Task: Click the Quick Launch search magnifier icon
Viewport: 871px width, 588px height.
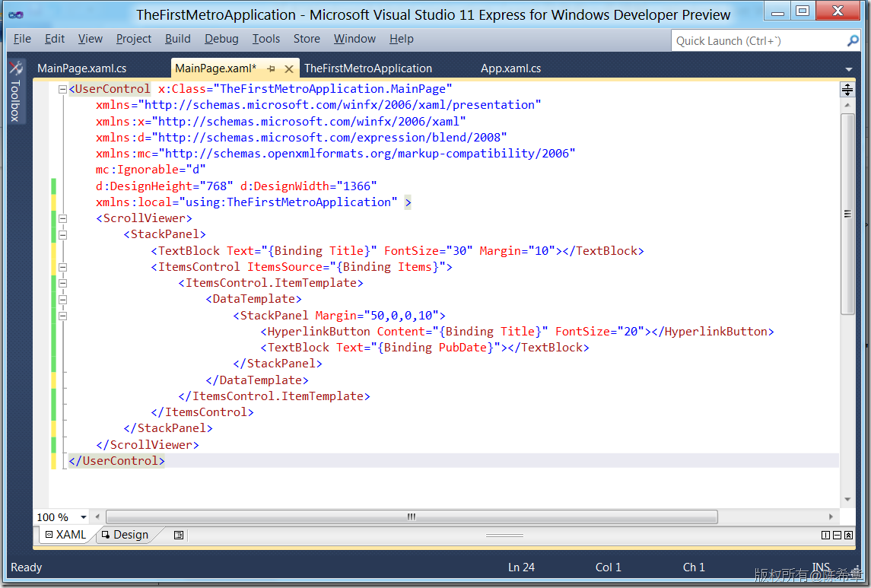Action: point(853,40)
